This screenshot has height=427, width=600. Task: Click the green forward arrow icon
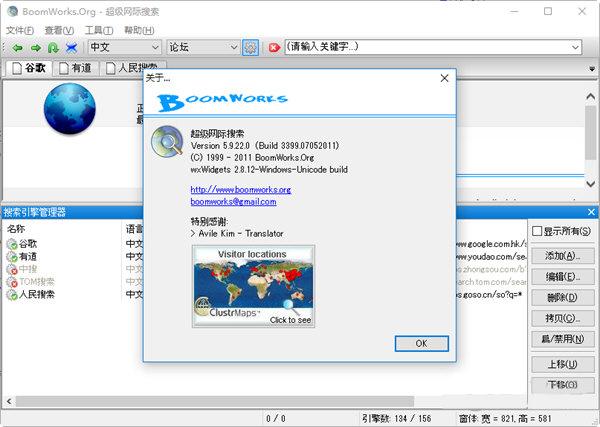36,48
